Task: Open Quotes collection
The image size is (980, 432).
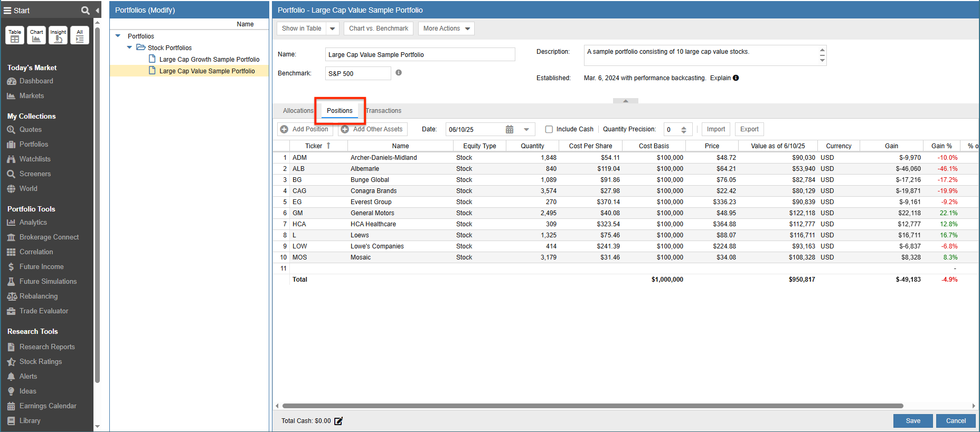Action: pos(24,130)
